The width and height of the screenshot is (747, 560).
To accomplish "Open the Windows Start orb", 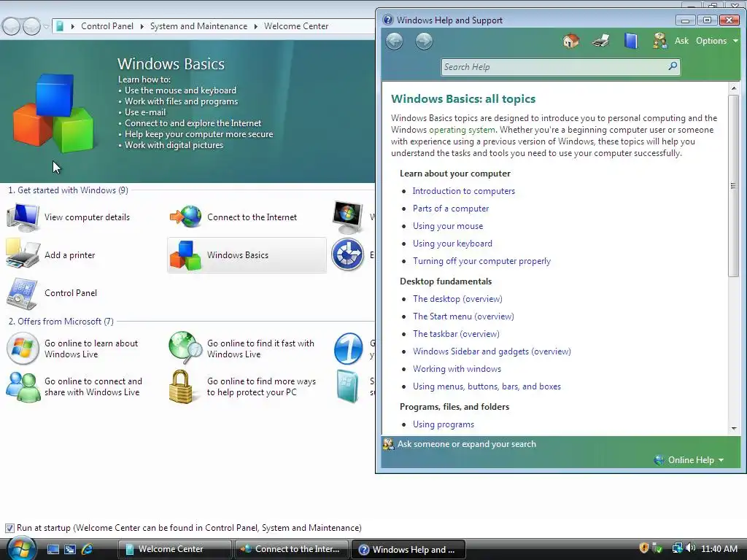I will coord(21,548).
